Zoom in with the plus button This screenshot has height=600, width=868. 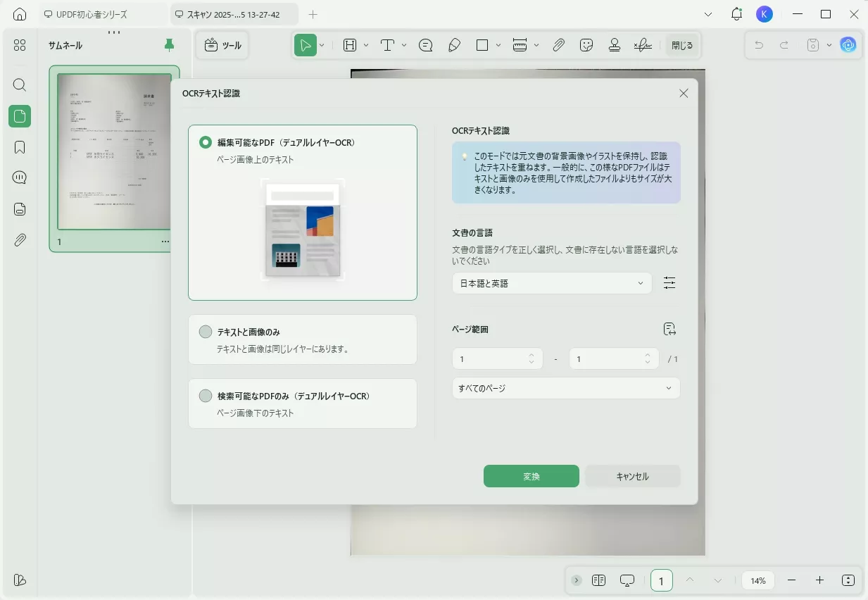pos(819,580)
